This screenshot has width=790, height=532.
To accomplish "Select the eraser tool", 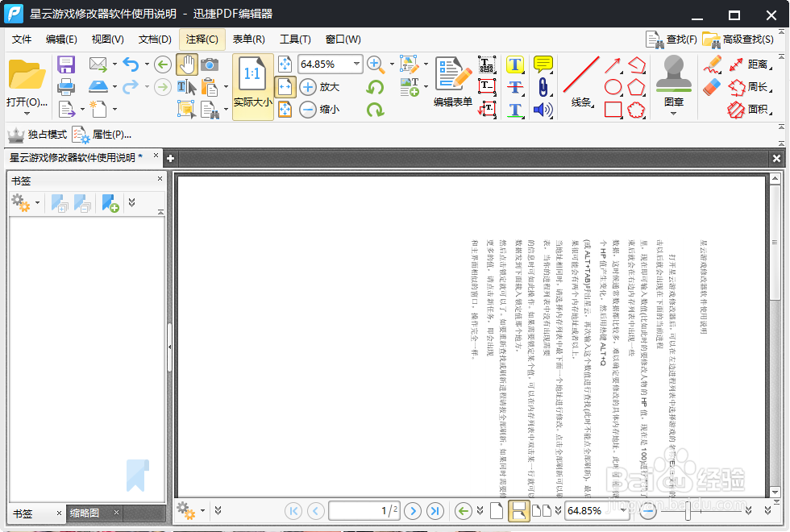I will [x=712, y=87].
